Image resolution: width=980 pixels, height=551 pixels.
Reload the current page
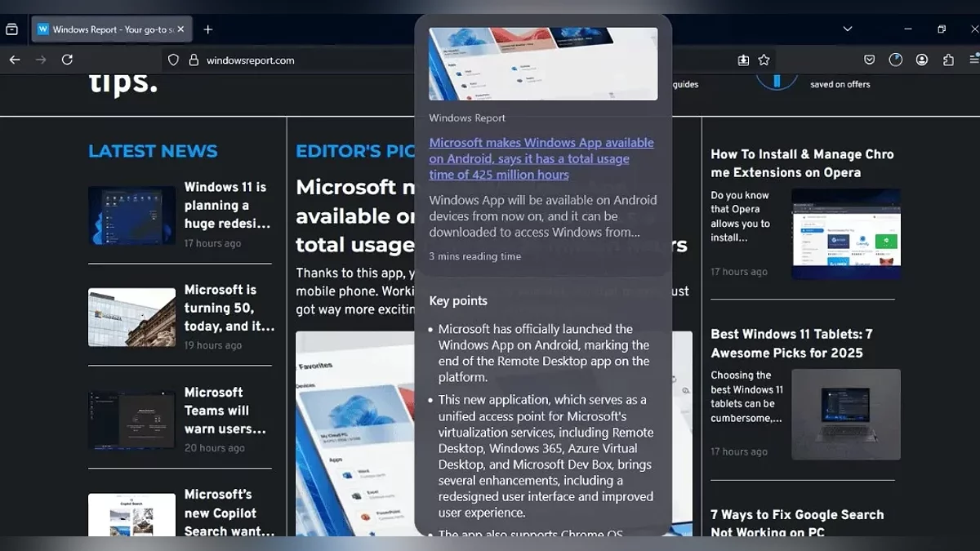pos(68,60)
